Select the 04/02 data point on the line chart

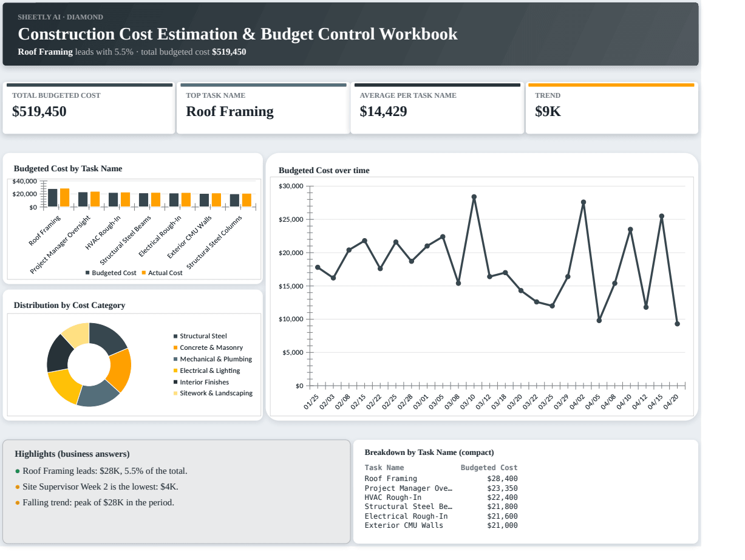(x=583, y=202)
